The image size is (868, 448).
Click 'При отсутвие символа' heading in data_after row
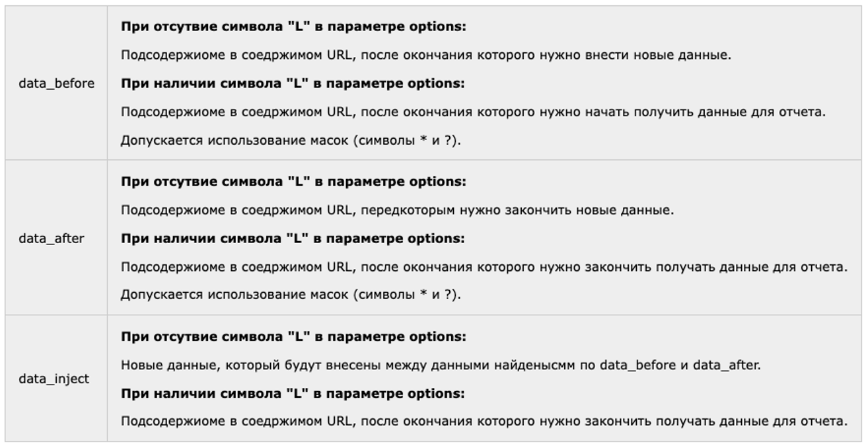[293, 182]
